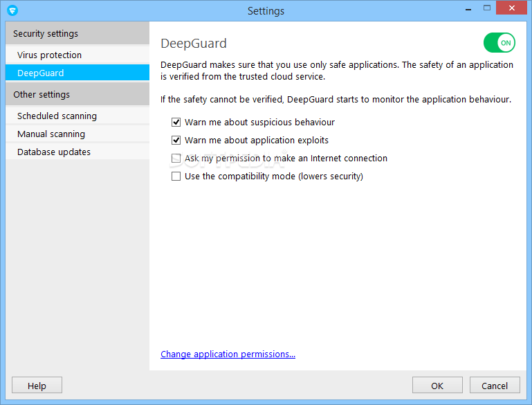Image resolution: width=532 pixels, height=405 pixels.
Task: Go to Manual scanning settings
Action: 77,134
